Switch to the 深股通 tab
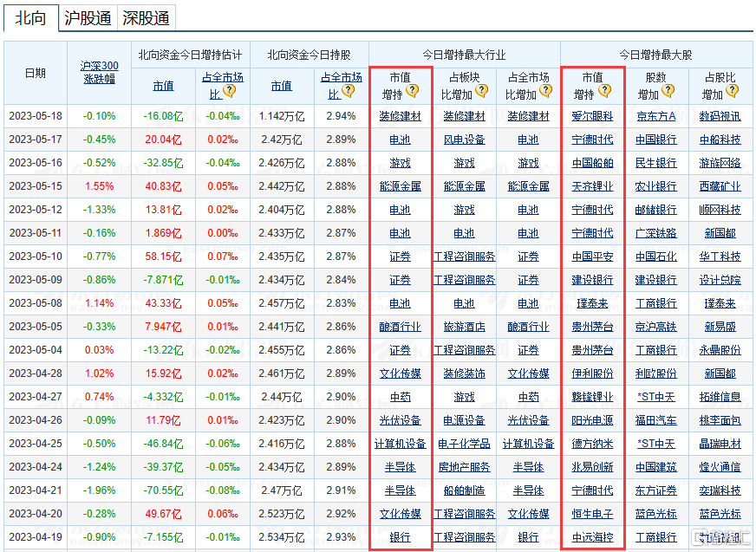The height and width of the screenshot is (552, 756). pyautogui.click(x=145, y=18)
